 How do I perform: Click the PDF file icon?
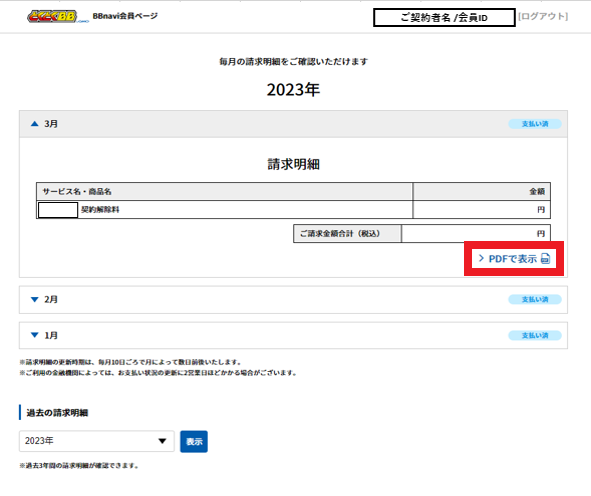(x=545, y=259)
